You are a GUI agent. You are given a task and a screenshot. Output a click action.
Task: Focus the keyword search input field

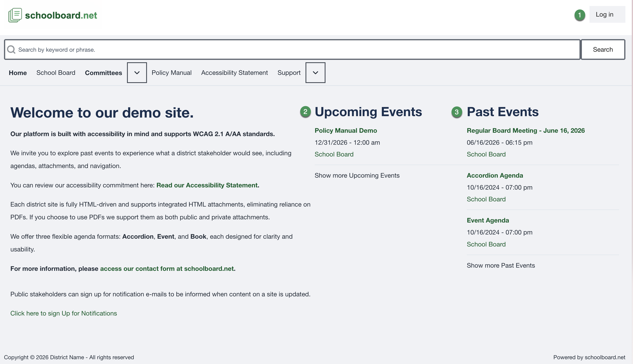pyautogui.click(x=292, y=49)
